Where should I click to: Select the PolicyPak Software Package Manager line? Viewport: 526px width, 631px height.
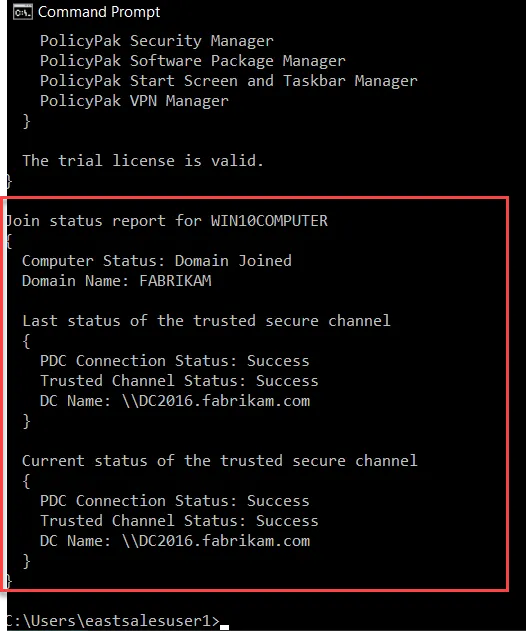pyautogui.click(x=192, y=61)
